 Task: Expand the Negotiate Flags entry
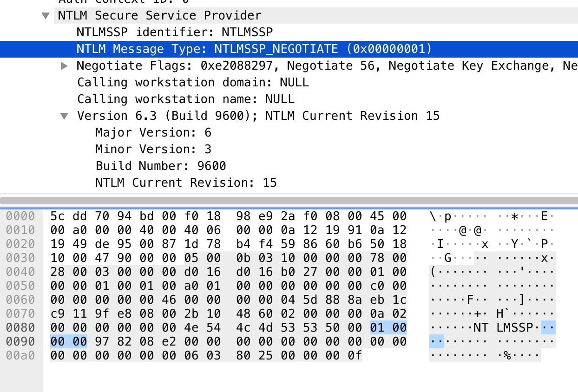click(65, 66)
